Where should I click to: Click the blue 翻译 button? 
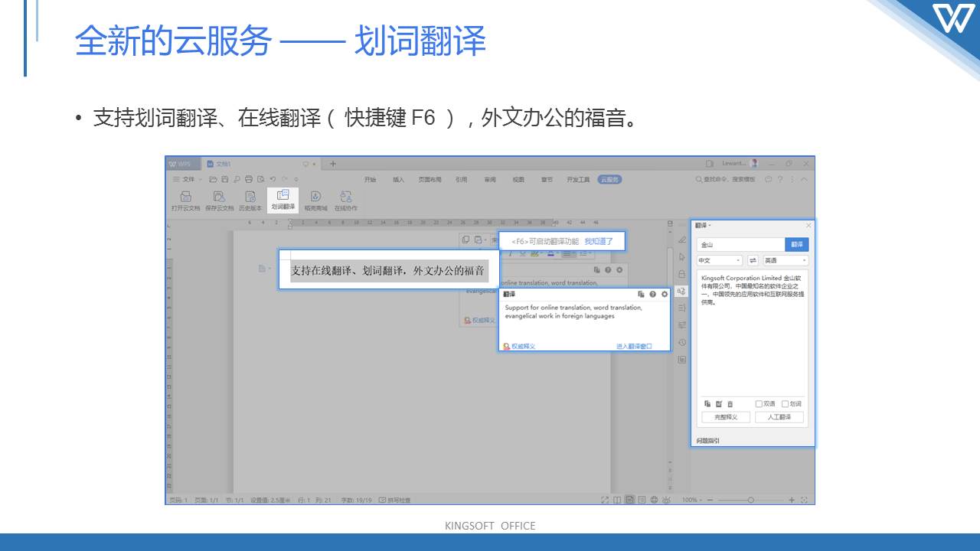[797, 244]
